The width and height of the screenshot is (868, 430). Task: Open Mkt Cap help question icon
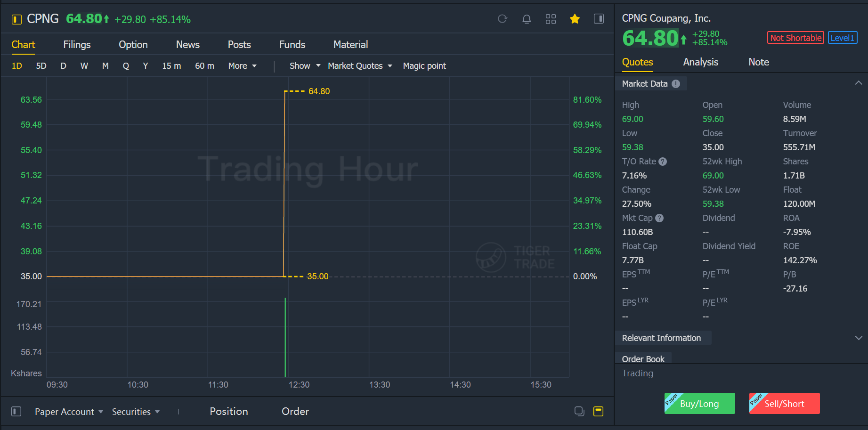[659, 218]
